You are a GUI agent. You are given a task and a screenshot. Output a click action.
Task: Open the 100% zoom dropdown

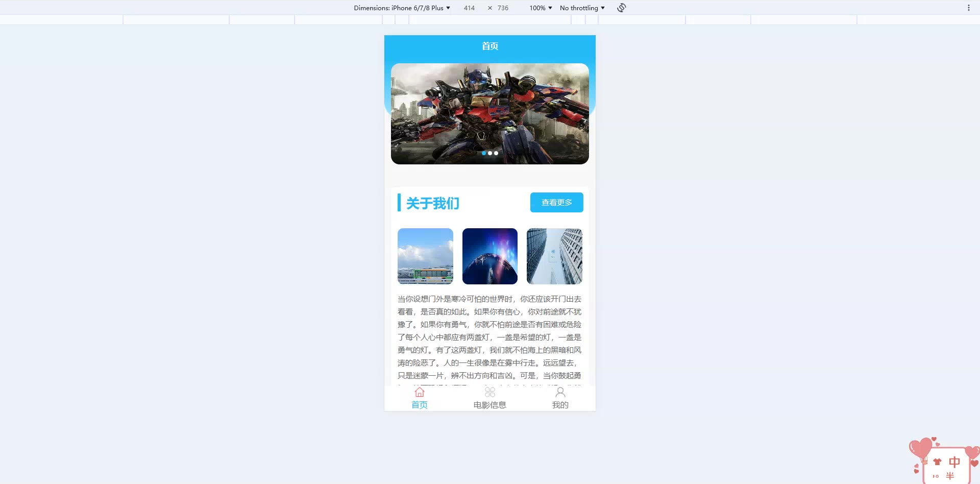click(x=541, y=8)
